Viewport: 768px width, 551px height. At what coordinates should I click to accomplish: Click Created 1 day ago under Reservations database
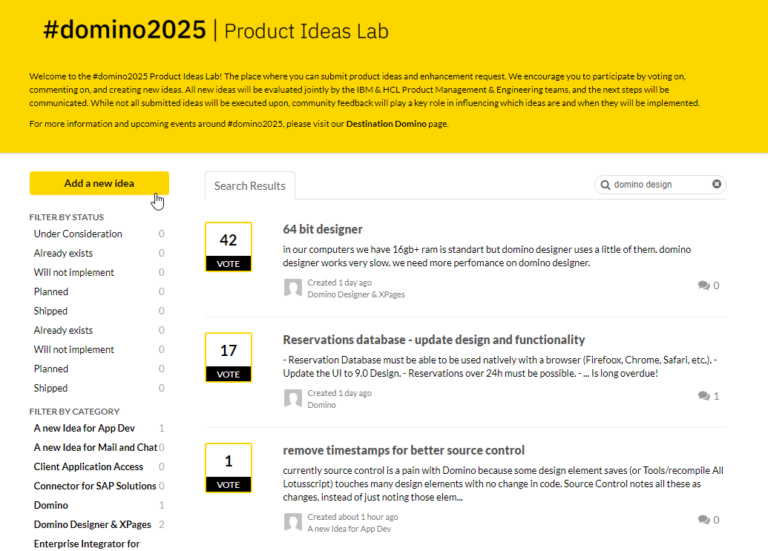click(x=339, y=393)
